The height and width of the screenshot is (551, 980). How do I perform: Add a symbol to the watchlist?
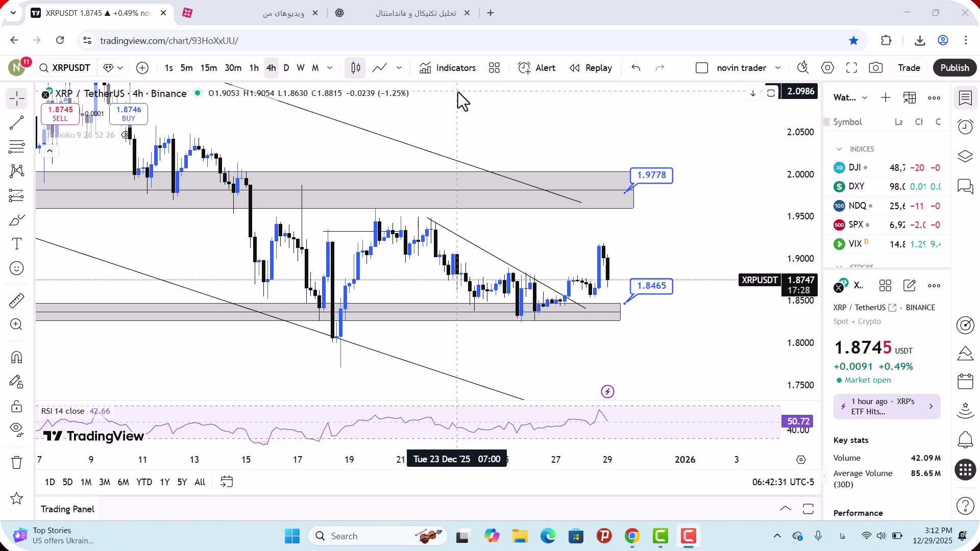point(886,97)
